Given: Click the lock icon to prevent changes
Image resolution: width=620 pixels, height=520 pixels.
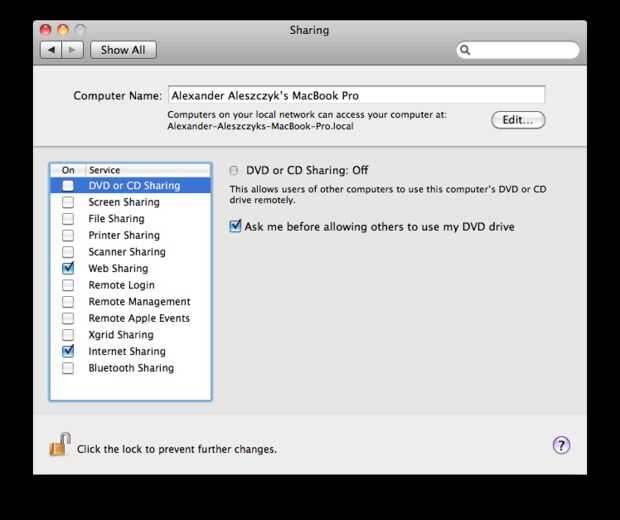Looking at the screenshot, I should (60, 445).
